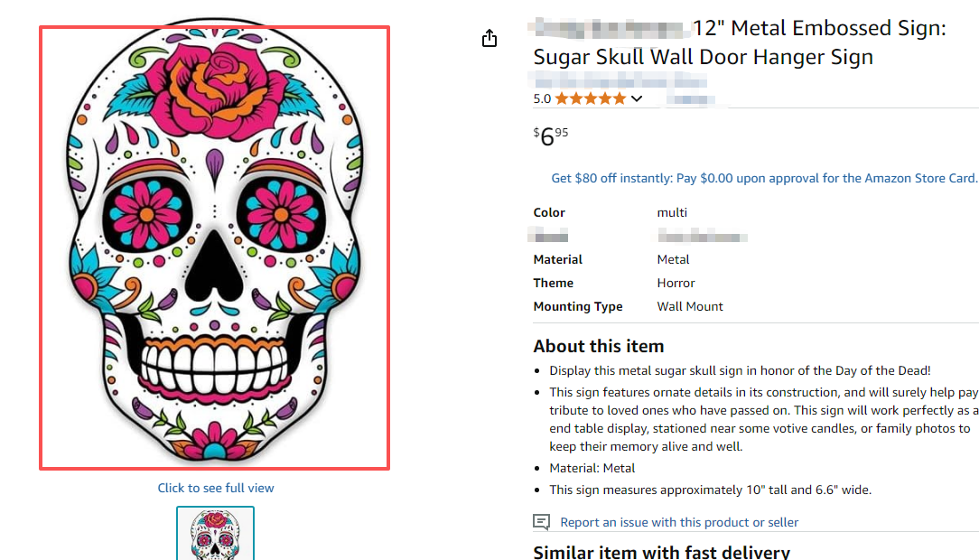The height and width of the screenshot is (560, 979).
Task: Click the large sugar skull product image
Action: click(x=215, y=247)
